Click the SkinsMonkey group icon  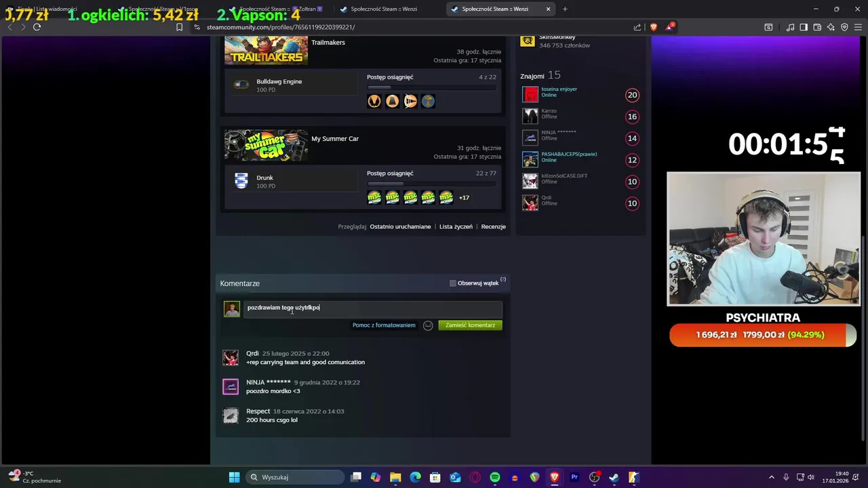(527, 41)
